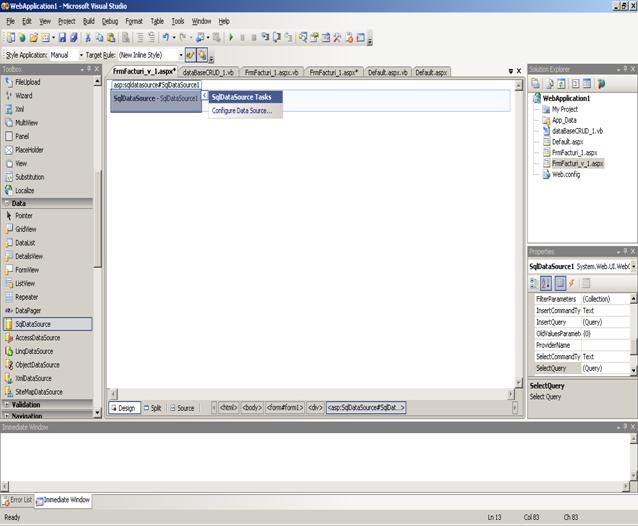Select the AccessDataSource control in Toolbox

(x=47, y=338)
